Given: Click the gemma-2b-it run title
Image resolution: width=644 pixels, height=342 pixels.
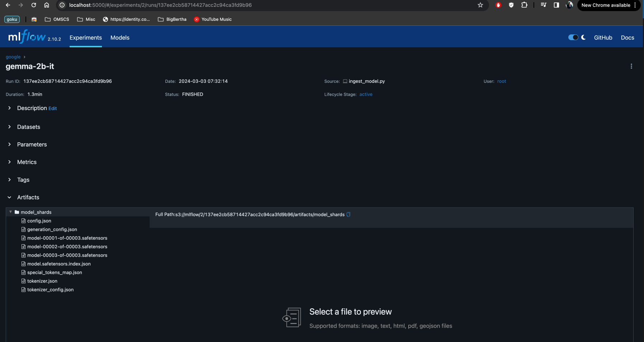Looking at the screenshot, I should tap(30, 66).
